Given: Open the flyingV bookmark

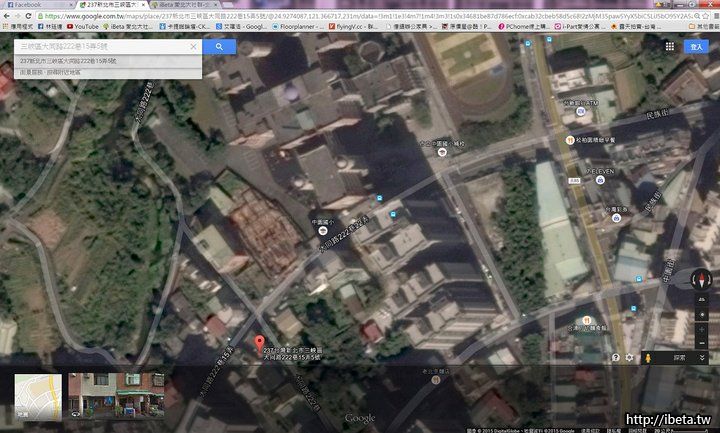Looking at the screenshot, I should pos(354,27).
